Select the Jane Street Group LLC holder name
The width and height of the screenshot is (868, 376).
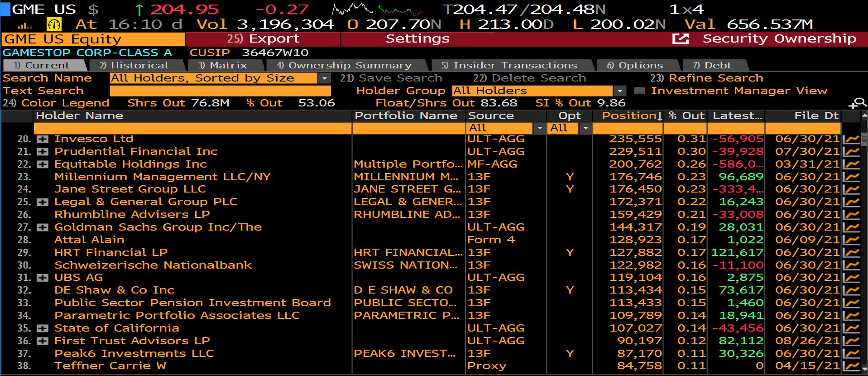(130, 189)
